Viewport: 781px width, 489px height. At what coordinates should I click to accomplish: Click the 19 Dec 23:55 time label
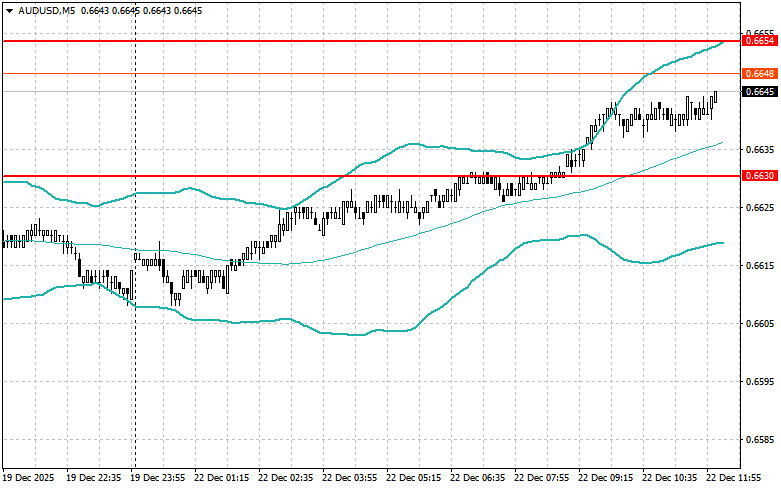157,478
